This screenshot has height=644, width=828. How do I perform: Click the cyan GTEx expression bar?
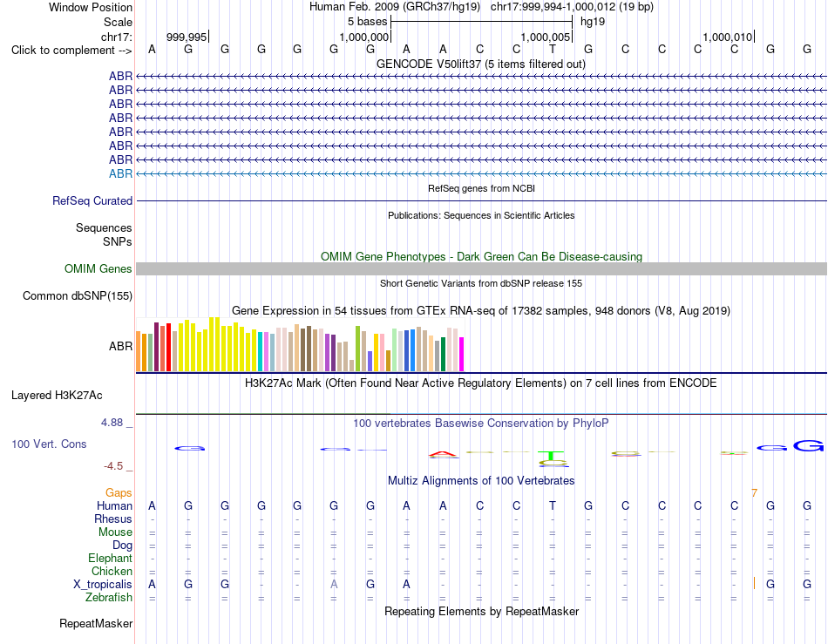click(261, 351)
